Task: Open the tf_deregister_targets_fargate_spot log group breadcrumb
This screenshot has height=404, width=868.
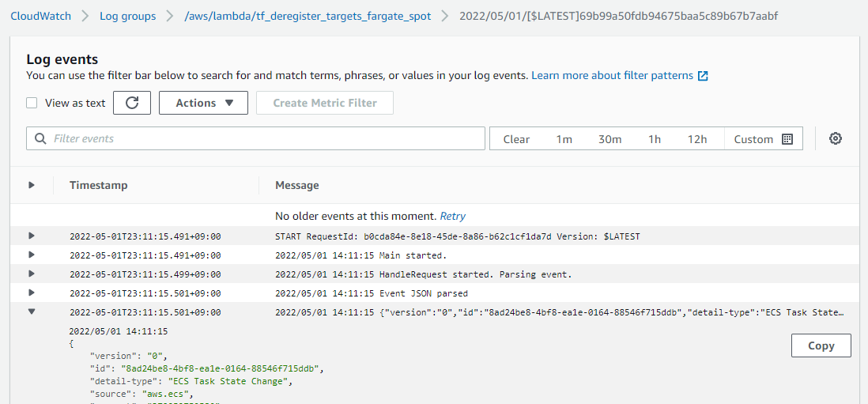Action: (x=308, y=16)
